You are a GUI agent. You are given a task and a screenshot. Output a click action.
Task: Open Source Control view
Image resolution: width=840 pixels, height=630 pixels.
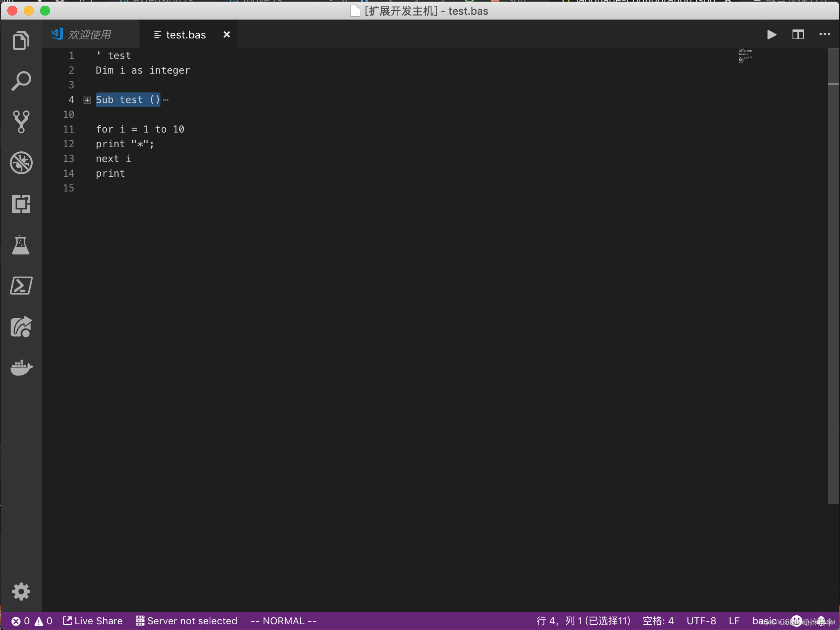tap(21, 122)
